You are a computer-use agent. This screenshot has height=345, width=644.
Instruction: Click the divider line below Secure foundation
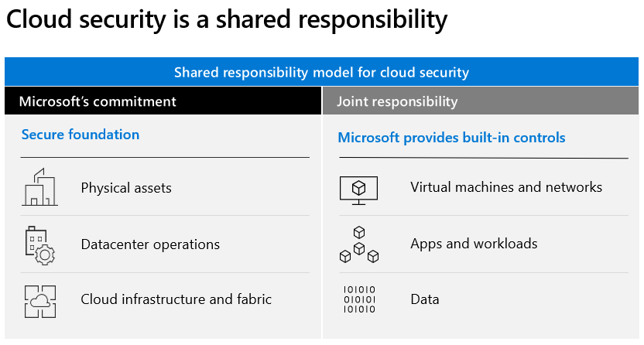coord(165,158)
